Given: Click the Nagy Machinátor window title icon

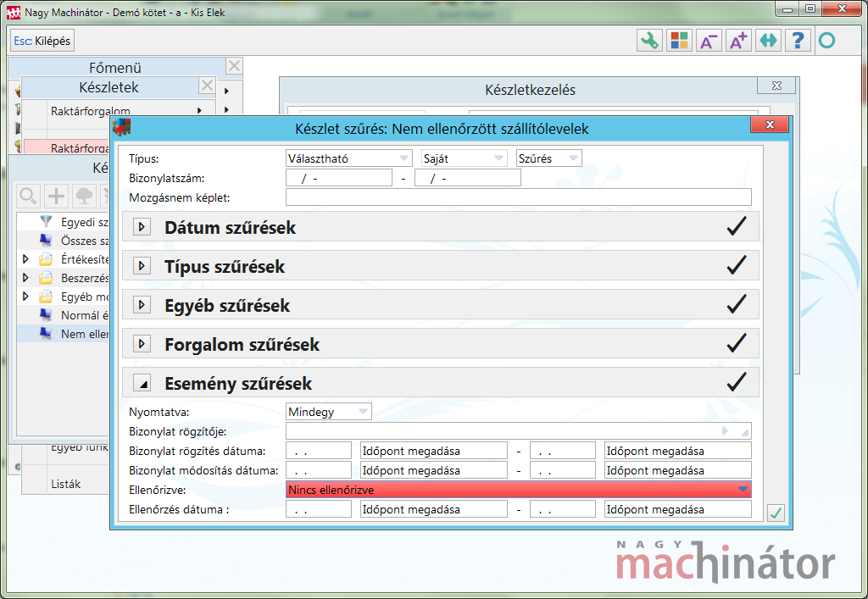Looking at the screenshot, I should [14, 12].
